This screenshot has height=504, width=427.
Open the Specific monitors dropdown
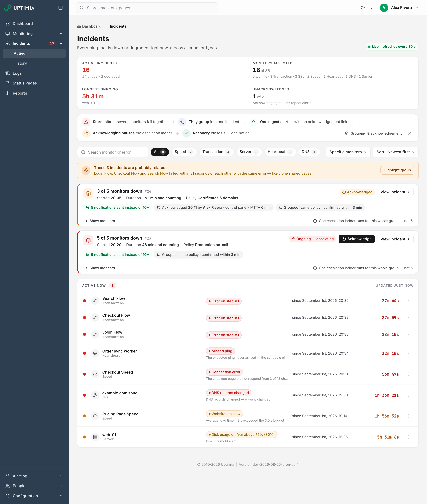pyautogui.click(x=348, y=152)
